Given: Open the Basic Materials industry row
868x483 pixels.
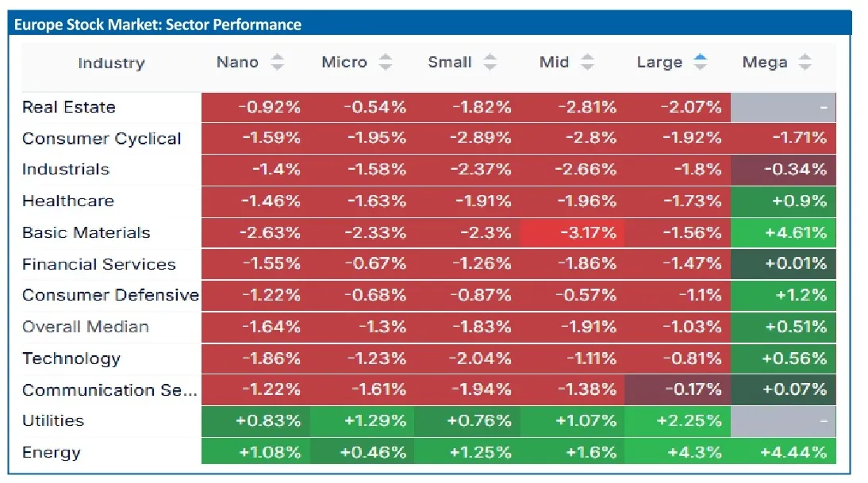Looking at the screenshot, I should pyautogui.click(x=86, y=232).
